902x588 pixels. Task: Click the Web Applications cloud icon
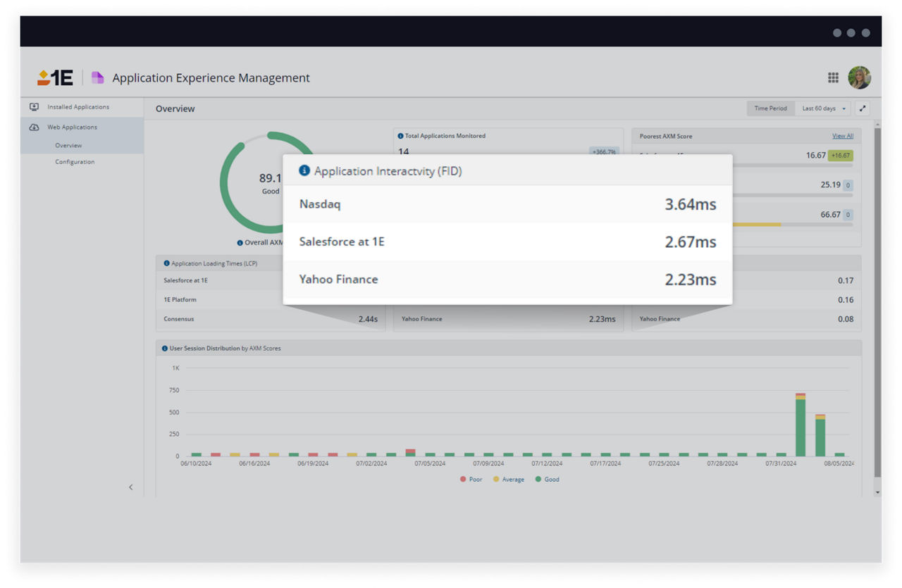point(34,127)
